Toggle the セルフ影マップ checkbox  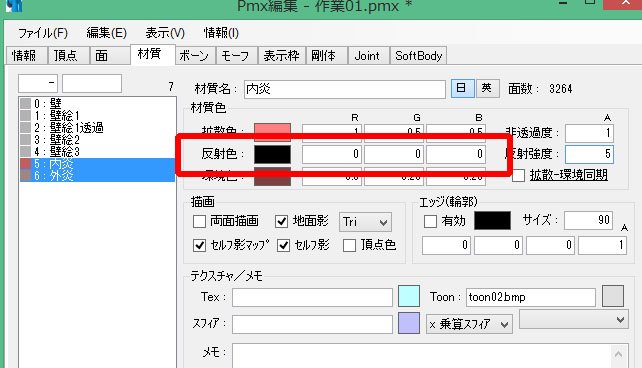[199, 245]
